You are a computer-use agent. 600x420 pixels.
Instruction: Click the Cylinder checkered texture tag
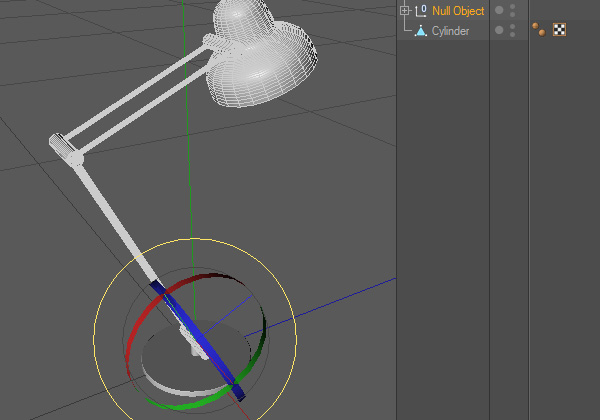pos(559,30)
